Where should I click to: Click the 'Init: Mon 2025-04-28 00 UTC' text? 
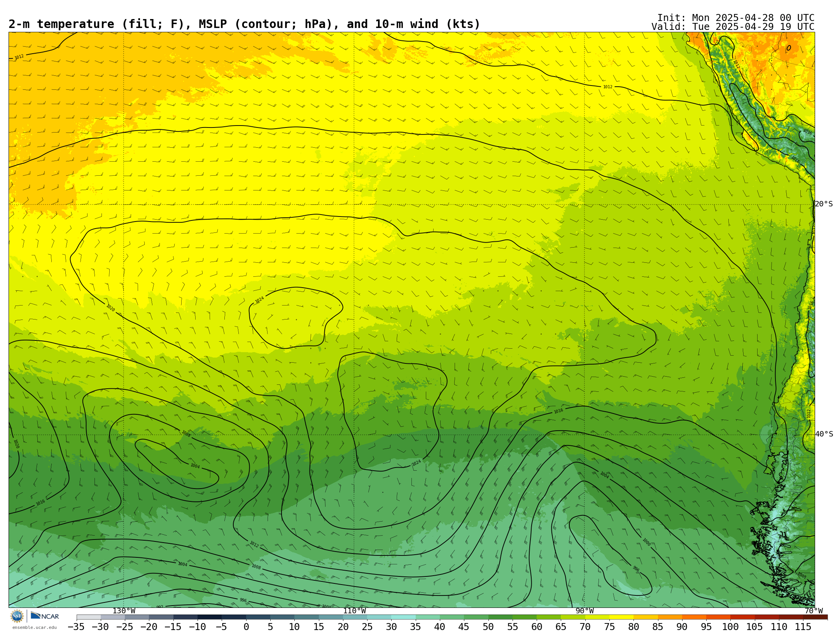(x=735, y=18)
